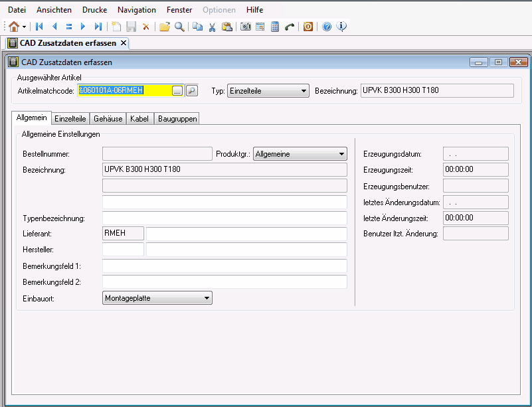
Task: Click the Hersteller name field
Action: coord(246,250)
